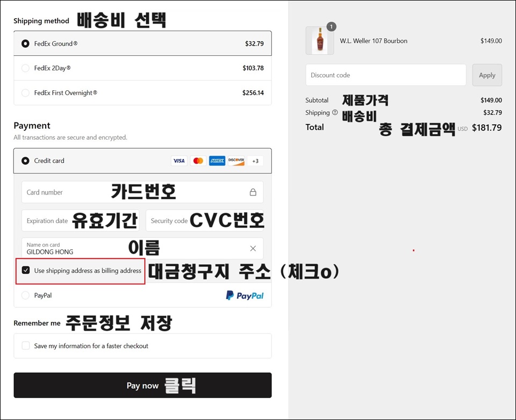The height and width of the screenshot is (420, 516).
Task: Click the Apply discount button
Action: (487, 75)
